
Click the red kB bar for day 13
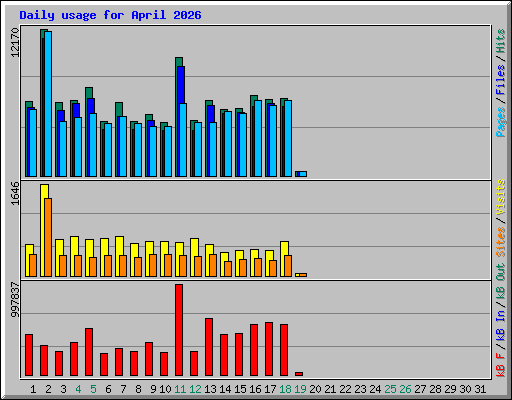[x=209, y=347]
